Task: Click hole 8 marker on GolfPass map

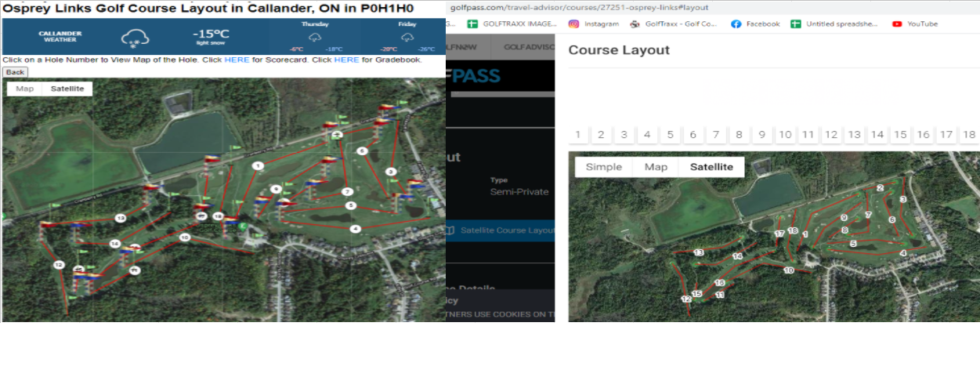Action: pos(845,230)
